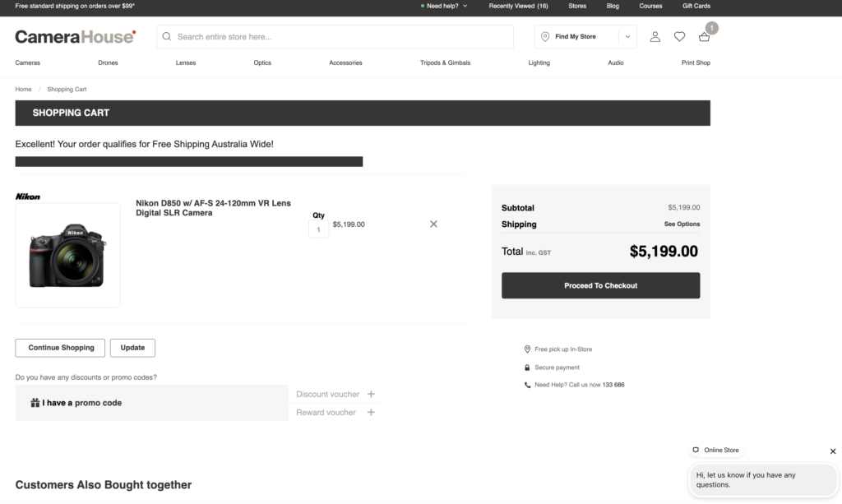Open the user account icon
Screen dimensions: 842x504
(x=655, y=36)
